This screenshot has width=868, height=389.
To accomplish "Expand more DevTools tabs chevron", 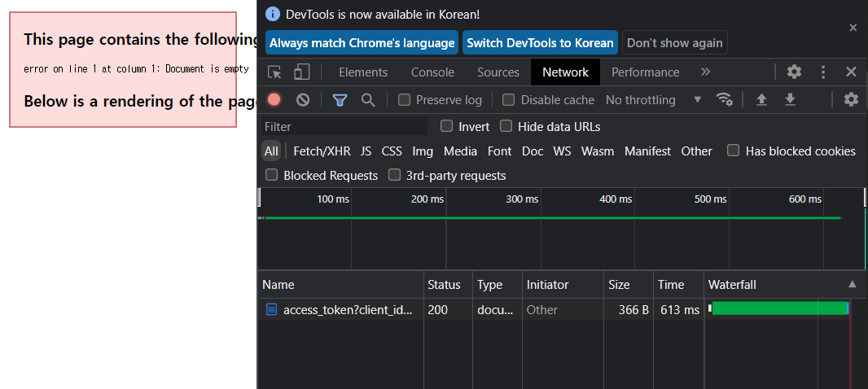I will [705, 72].
